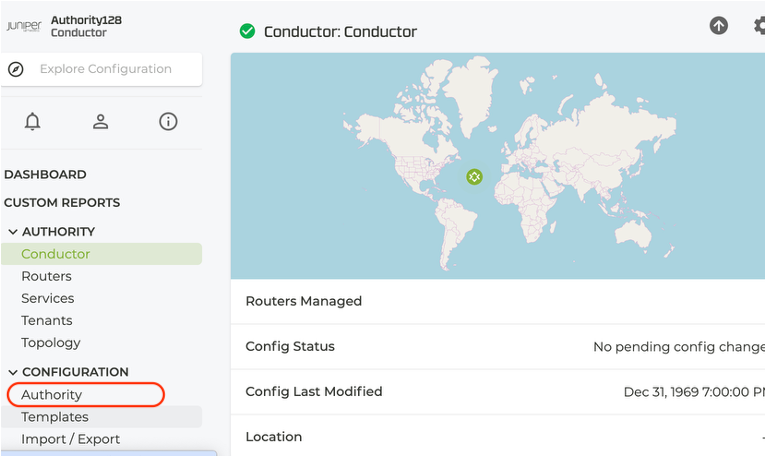Click the Explore Configuration search field

point(101,69)
